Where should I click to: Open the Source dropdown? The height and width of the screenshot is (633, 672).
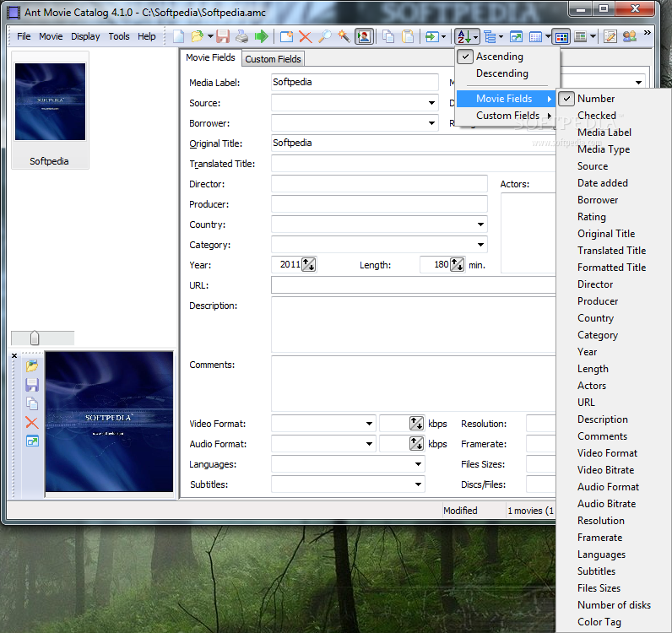(x=431, y=103)
